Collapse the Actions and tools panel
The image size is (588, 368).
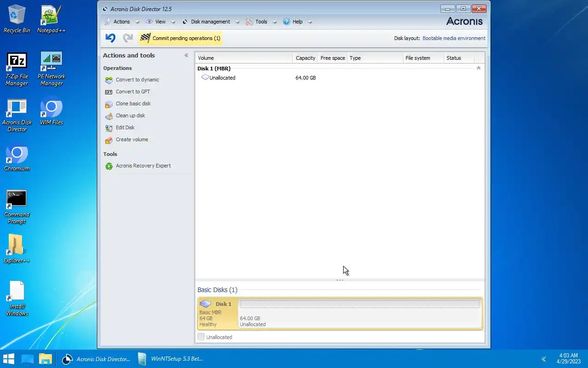pyautogui.click(x=187, y=55)
